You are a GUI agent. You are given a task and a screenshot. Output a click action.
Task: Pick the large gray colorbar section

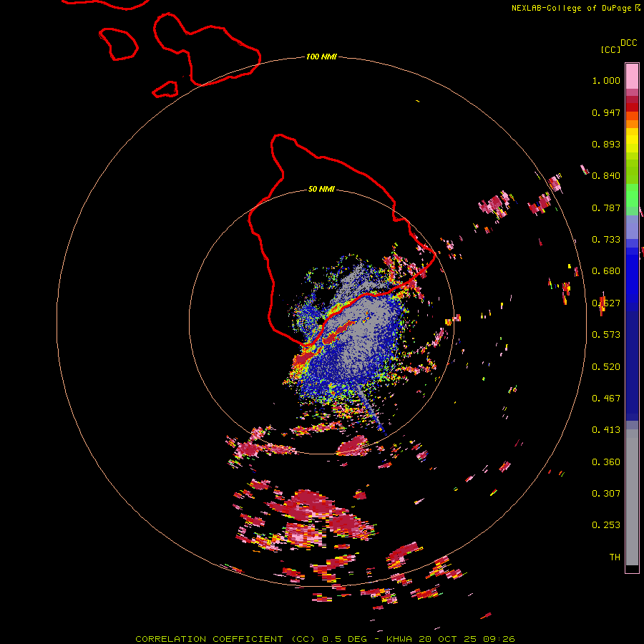(x=632, y=497)
